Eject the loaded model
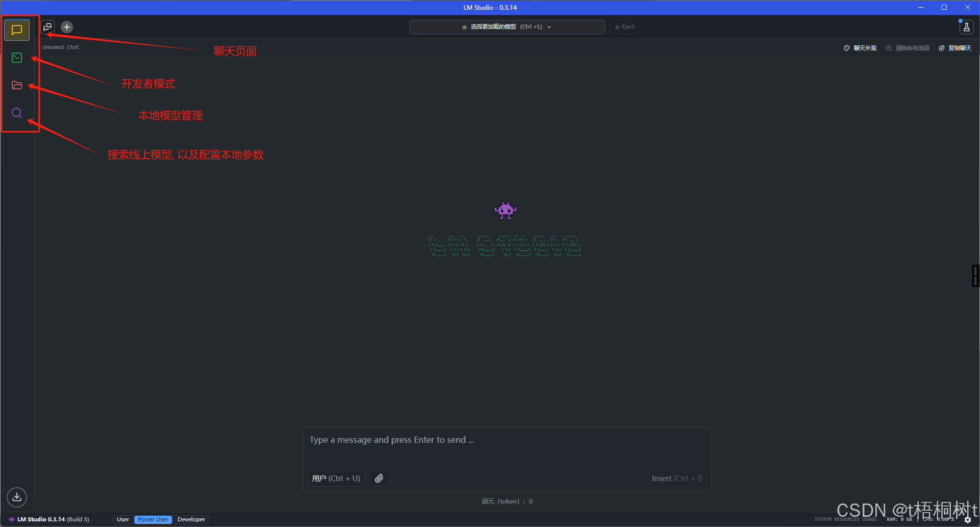Viewport: 980px width, 527px height. (x=625, y=27)
